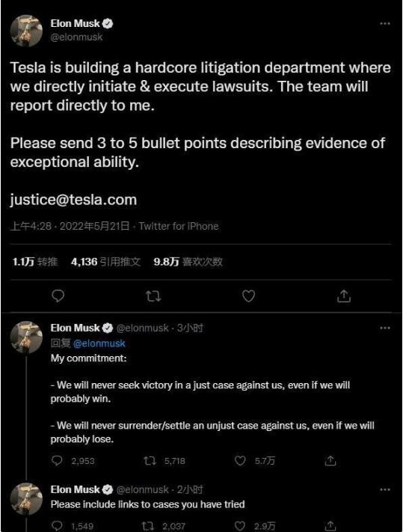Screen dimensions: 403x532
Task: Open more options on 'include links' reply
Action: point(385,489)
